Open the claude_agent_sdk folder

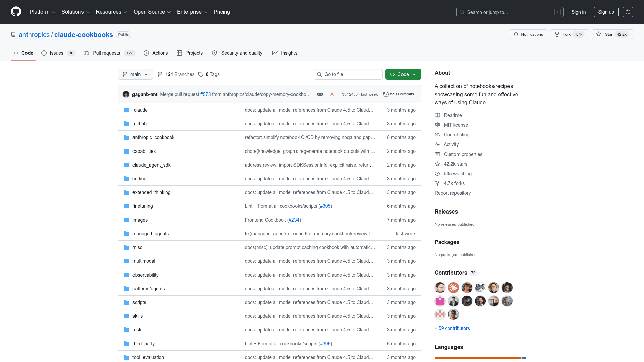click(x=151, y=165)
